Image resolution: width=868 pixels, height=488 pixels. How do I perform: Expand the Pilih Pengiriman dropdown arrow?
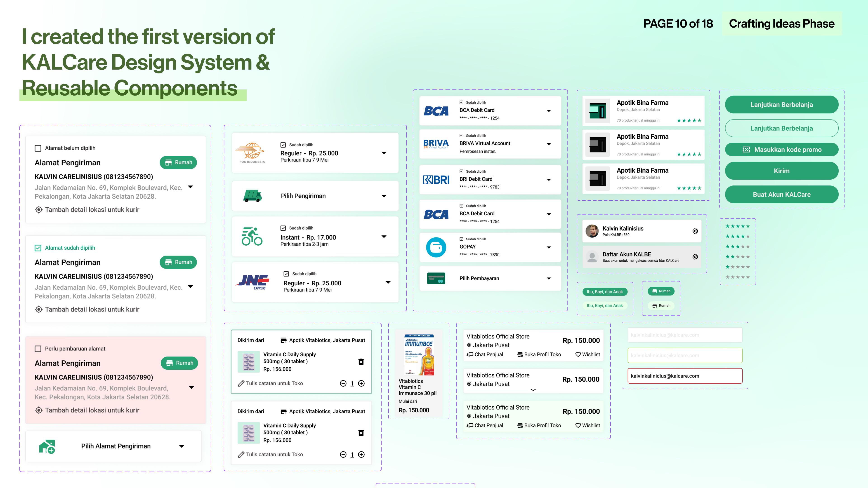click(384, 196)
